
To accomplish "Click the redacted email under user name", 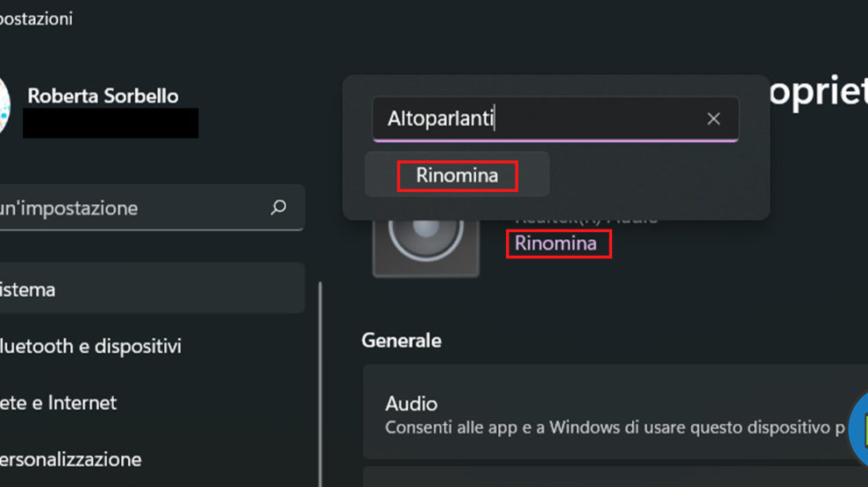I will [x=110, y=124].
